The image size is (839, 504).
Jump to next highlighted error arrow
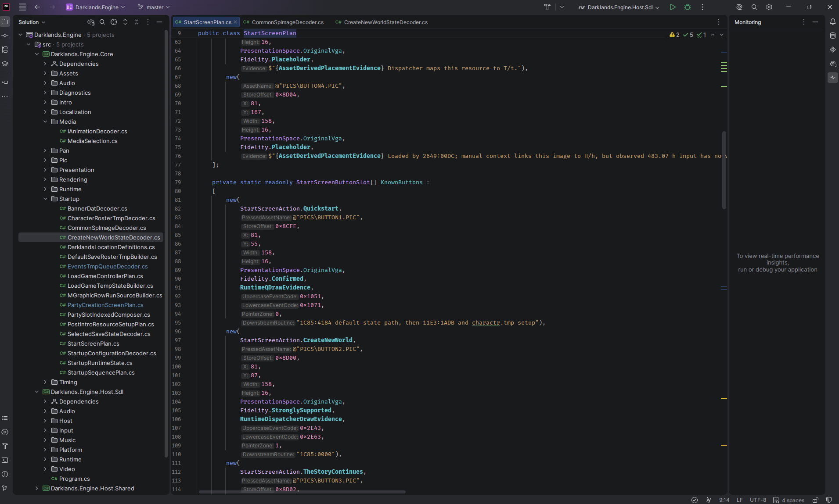point(722,35)
